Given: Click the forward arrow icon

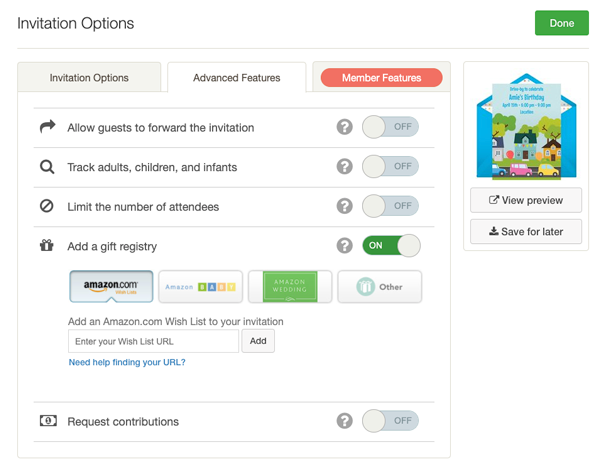Looking at the screenshot, I should [47, 127].
